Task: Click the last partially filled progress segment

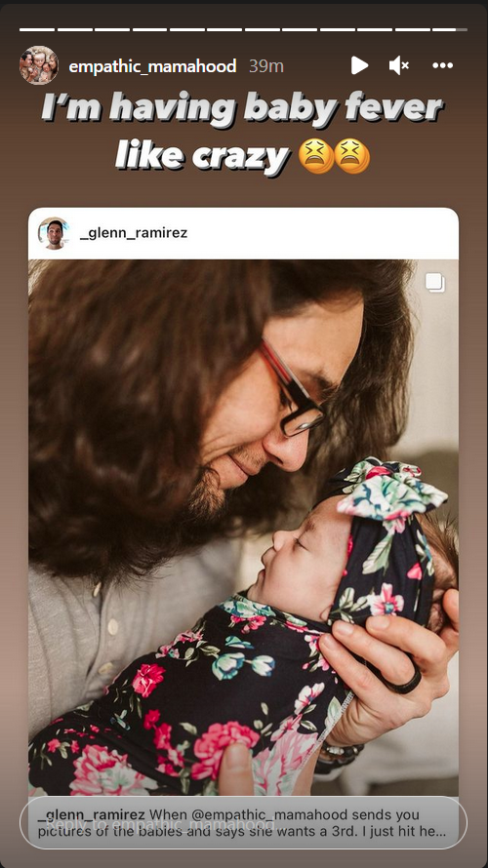Action: tap(450, 29)
